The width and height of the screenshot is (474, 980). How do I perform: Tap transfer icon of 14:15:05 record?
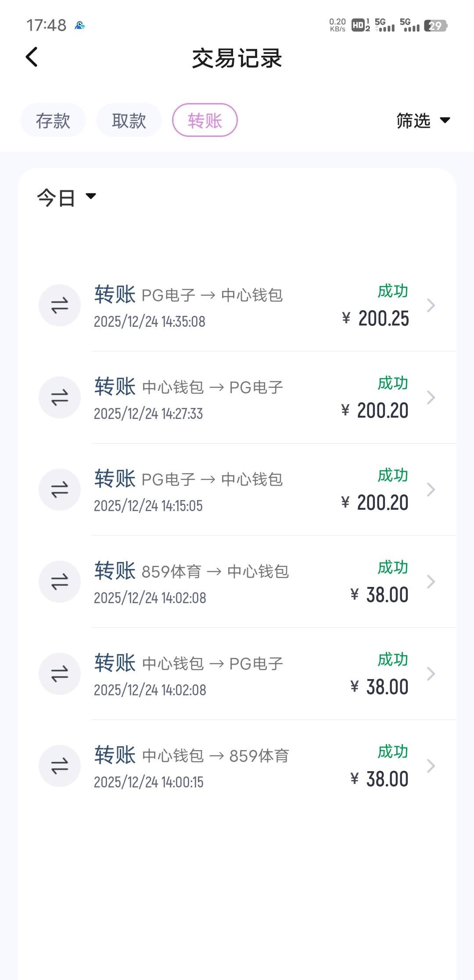pyautogui.click(x=60, y=490)
